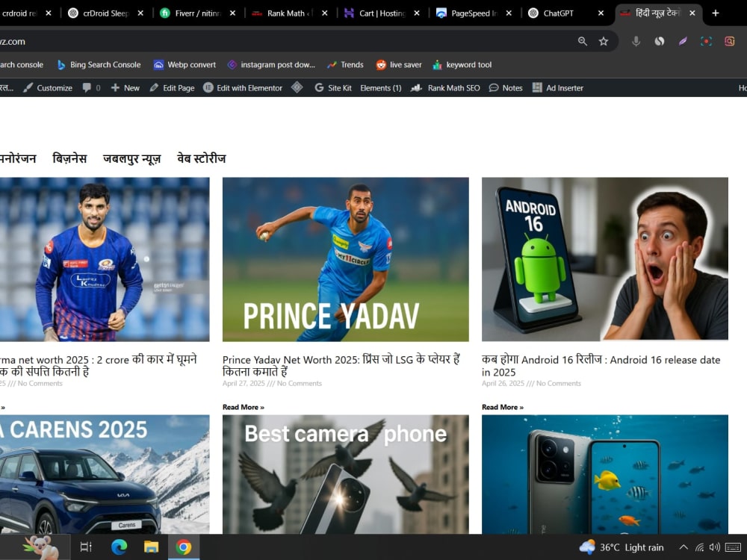Click Read More under Android 16 post
The image size is (747, 560).
click(x=502, y=407)
